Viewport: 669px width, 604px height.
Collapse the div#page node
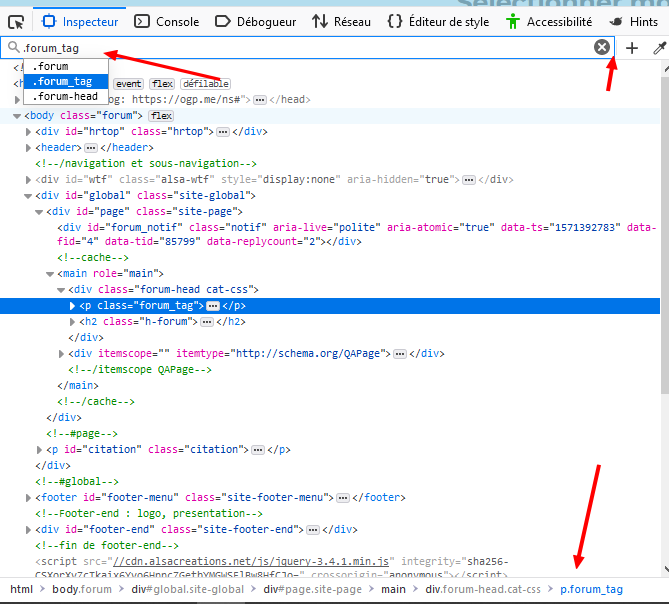(39, 212)
